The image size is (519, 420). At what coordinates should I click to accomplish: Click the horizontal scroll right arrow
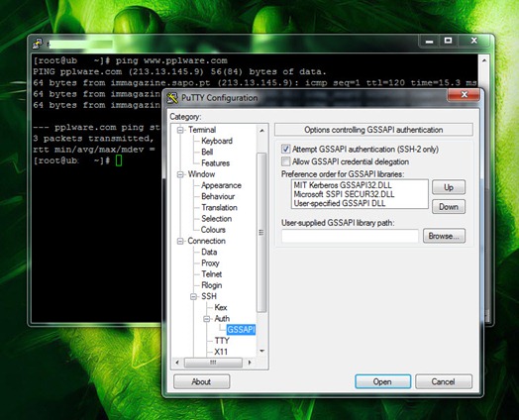(250, 363)
